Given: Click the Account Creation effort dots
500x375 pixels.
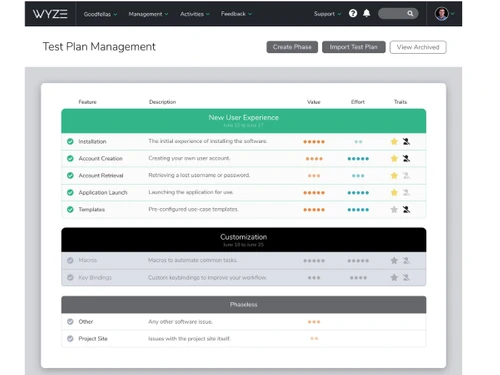Looking at the screenshot, I should coord(358,159).
